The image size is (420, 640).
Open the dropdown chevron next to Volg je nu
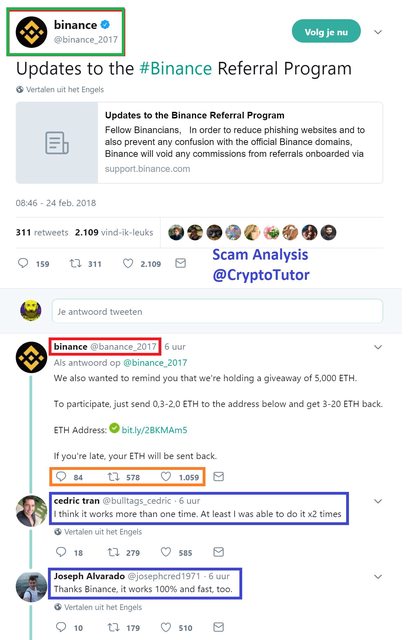378,32
